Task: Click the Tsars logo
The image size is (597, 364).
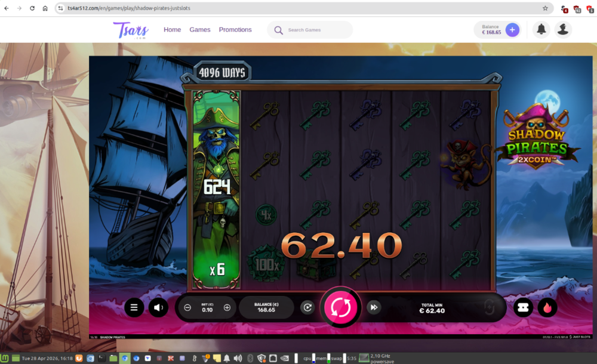Action: point(131,30)
